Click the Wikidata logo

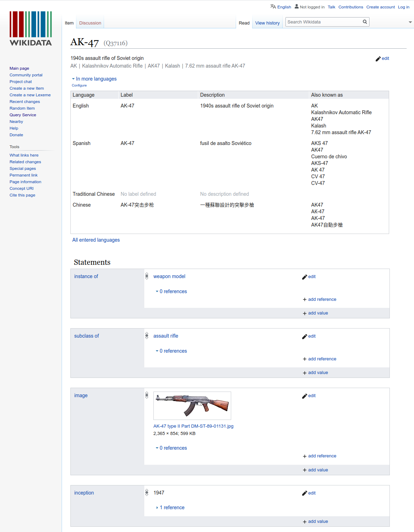click(x=31, y=29)
